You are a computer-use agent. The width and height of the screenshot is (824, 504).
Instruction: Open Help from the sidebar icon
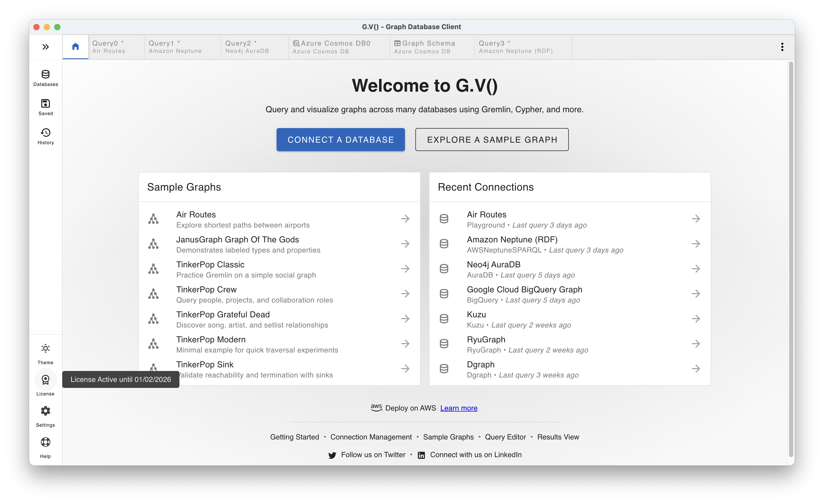click(46, 442)
